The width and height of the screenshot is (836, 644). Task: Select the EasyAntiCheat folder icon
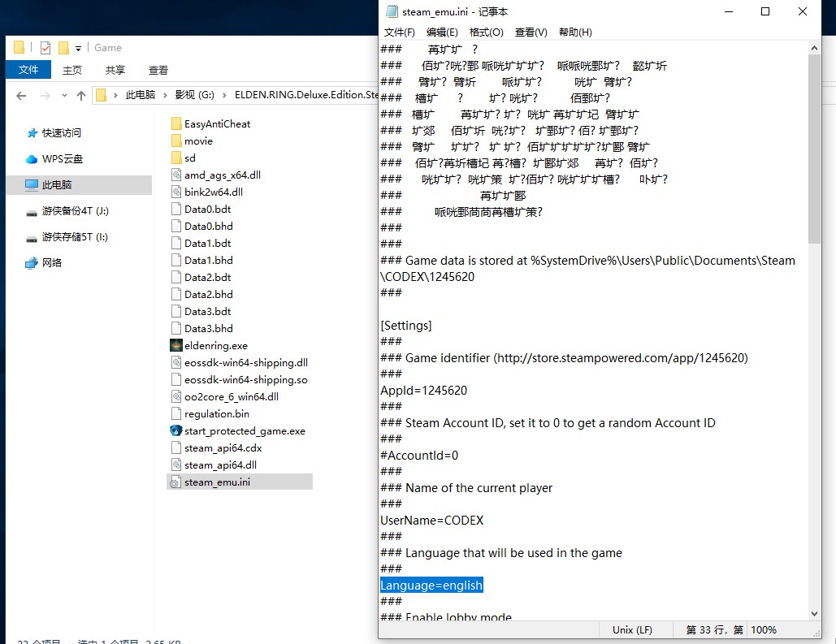pos(176,124)
